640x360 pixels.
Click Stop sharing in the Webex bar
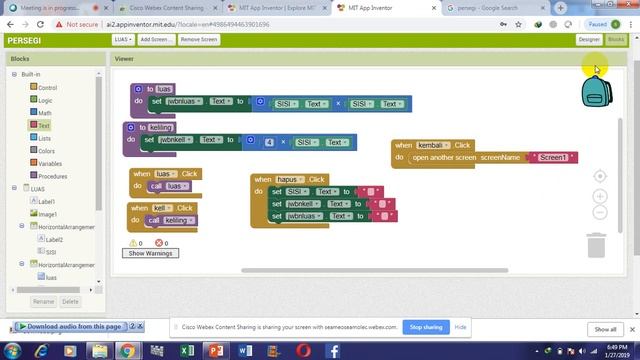[x=426, y=327]
